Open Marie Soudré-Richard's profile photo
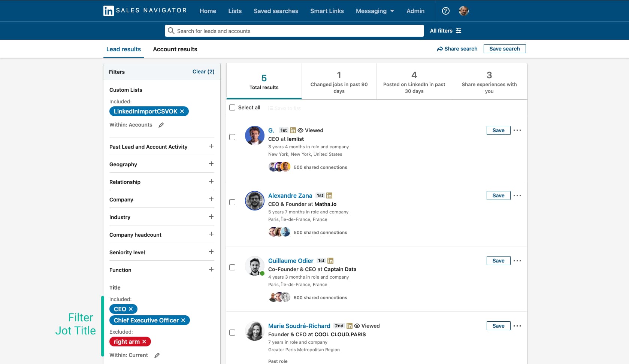This screenshot has height=364, width=629. point(255,331)
